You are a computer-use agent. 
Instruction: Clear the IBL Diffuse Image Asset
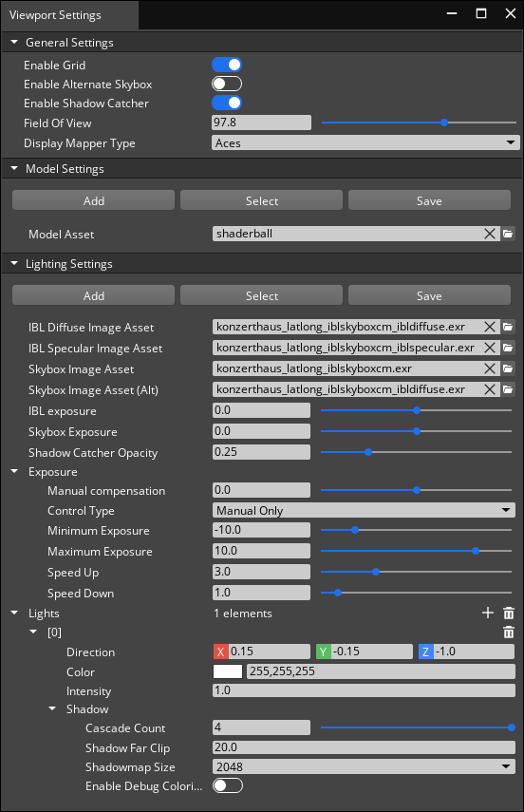click(489, 327)
